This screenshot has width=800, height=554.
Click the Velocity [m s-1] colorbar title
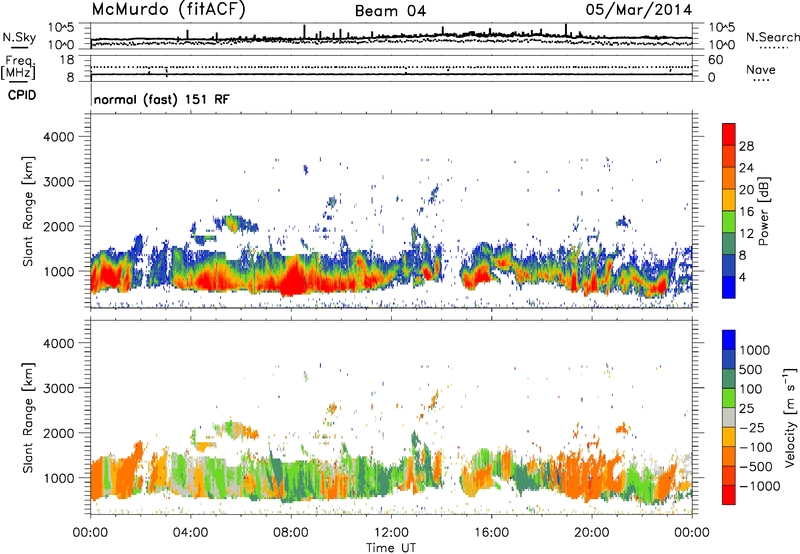click(x=791, y=417)
